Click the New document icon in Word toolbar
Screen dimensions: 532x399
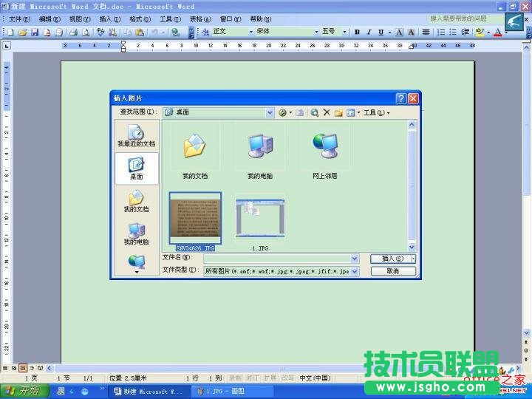pos(10,33)
